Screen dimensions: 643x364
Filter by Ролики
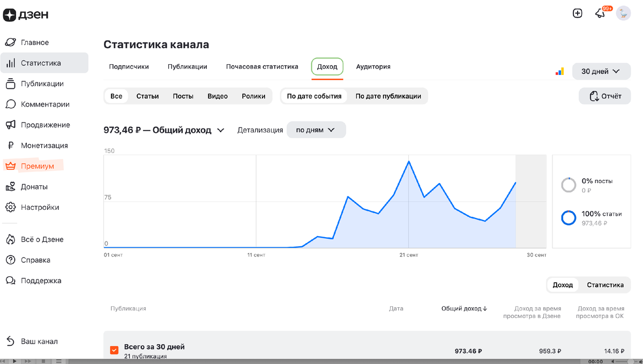coord(253,96)
